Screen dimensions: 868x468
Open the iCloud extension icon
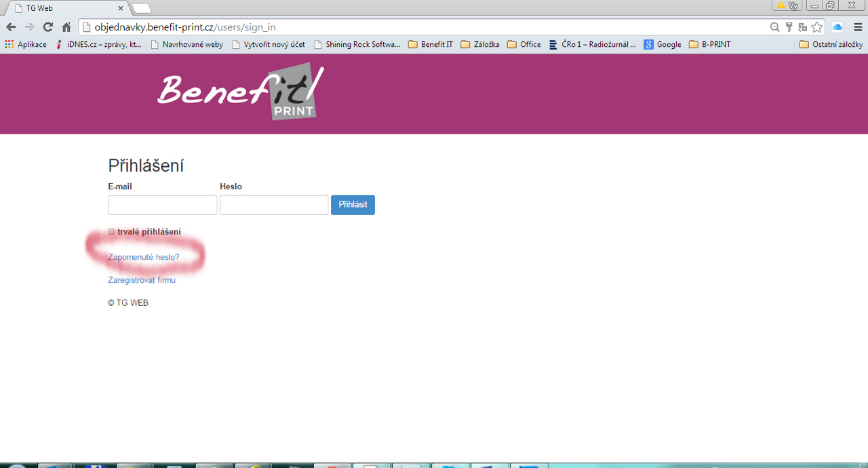(x=837, y=27)
